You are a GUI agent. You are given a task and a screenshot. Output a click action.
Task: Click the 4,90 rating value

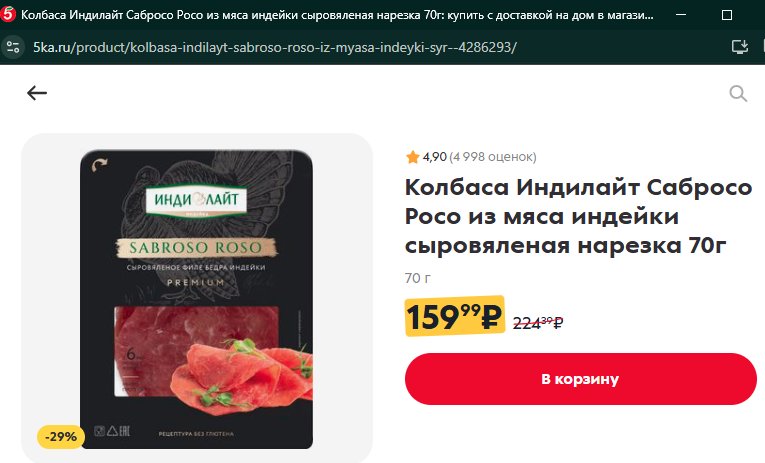tap(434, 157)
